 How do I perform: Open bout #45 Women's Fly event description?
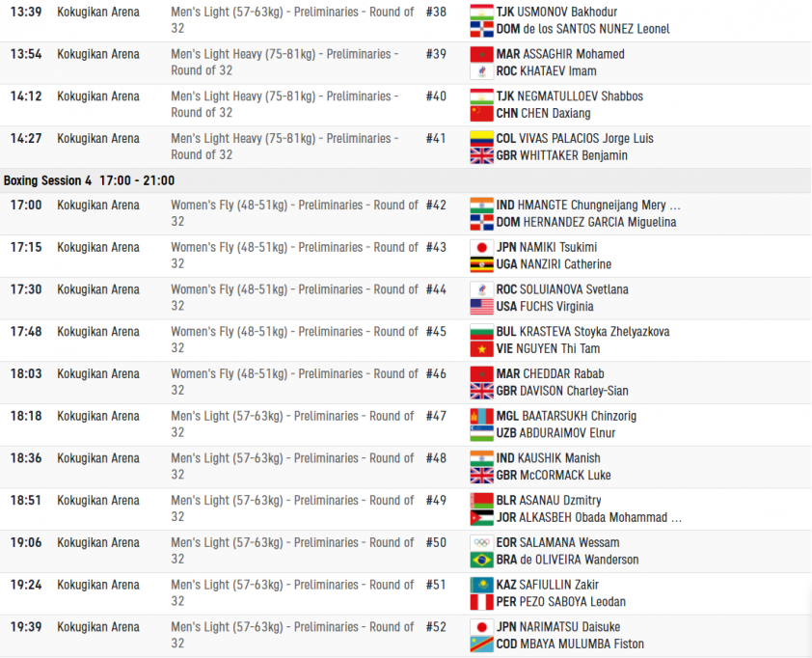(294, 340)
